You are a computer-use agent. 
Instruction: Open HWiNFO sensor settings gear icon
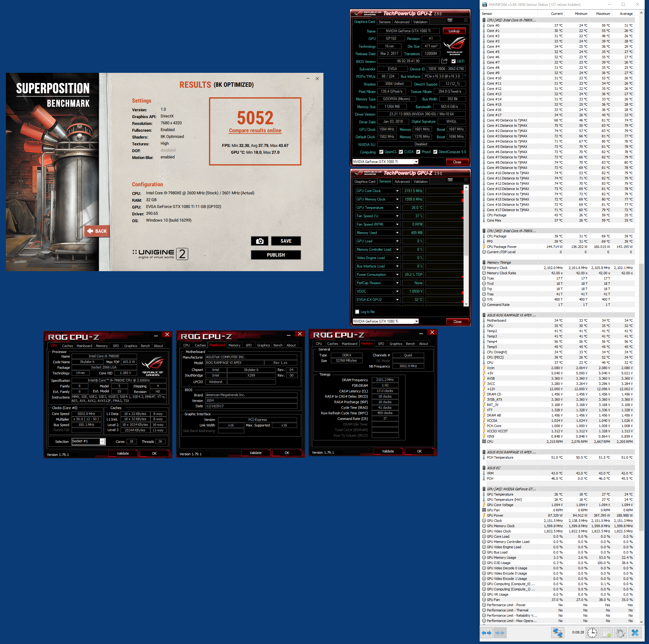point(620,633)
